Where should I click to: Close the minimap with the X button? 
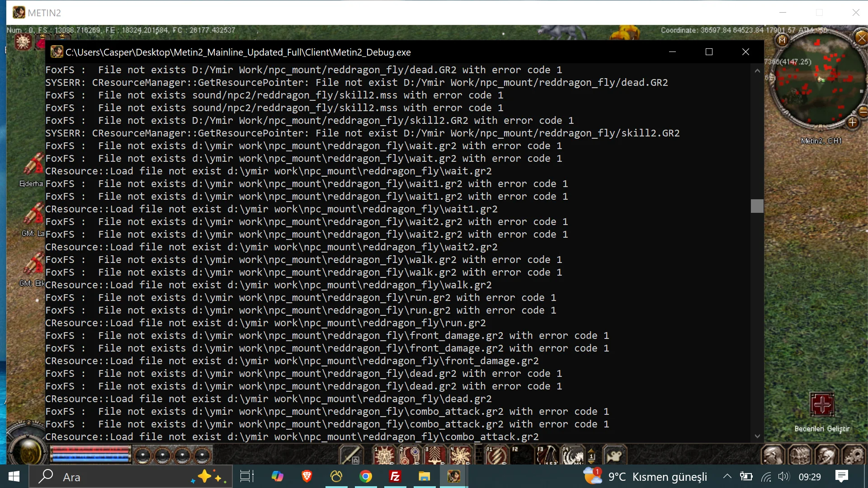point(861,38)
